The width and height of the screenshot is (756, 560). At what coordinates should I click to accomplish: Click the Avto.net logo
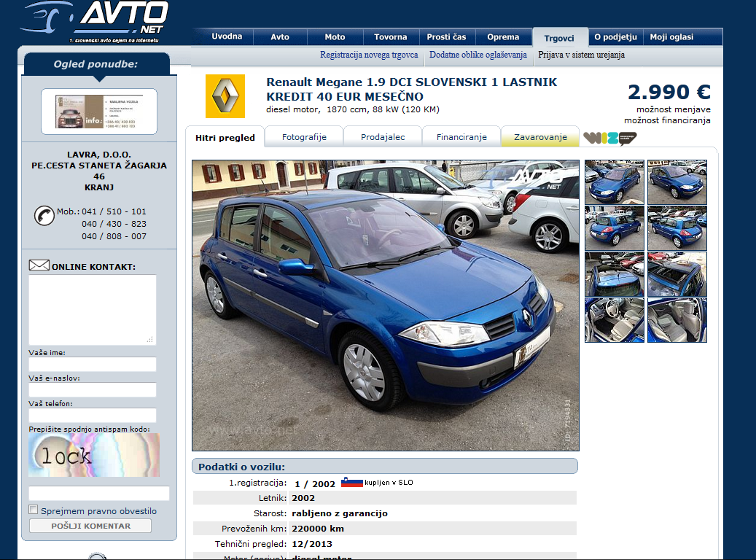coord(95,22)
